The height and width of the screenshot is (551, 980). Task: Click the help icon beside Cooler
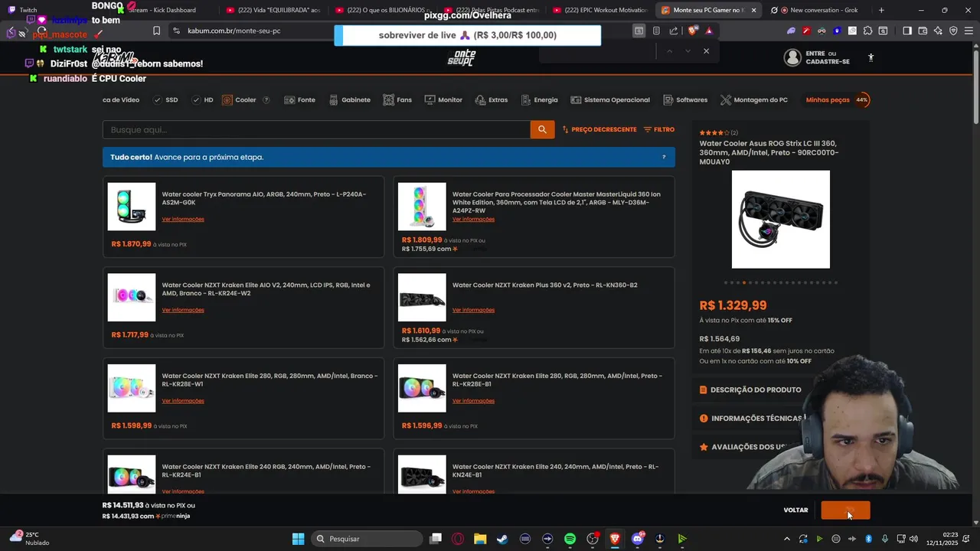coord(266,100)
